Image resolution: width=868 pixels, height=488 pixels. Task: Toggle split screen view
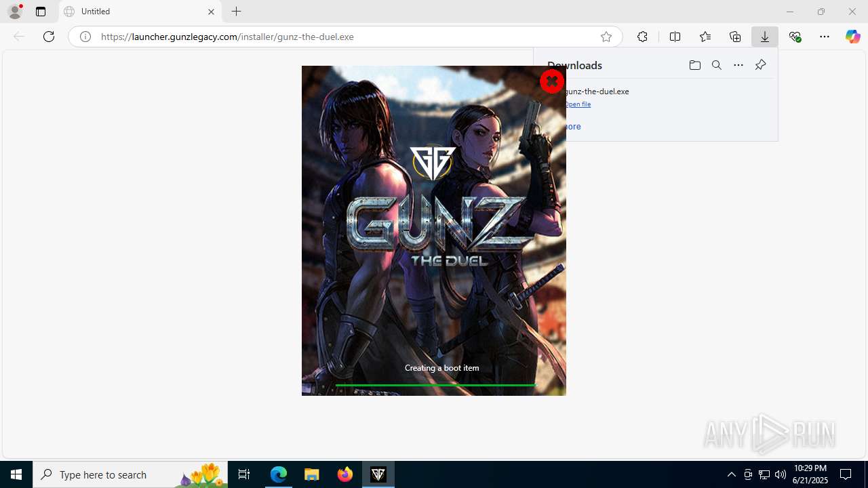[x=675, y=37]
